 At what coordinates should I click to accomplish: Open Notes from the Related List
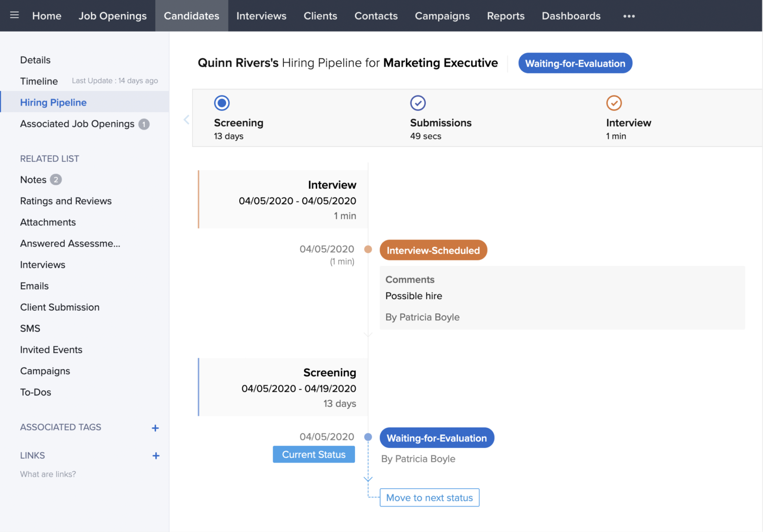tap(33, 179)
